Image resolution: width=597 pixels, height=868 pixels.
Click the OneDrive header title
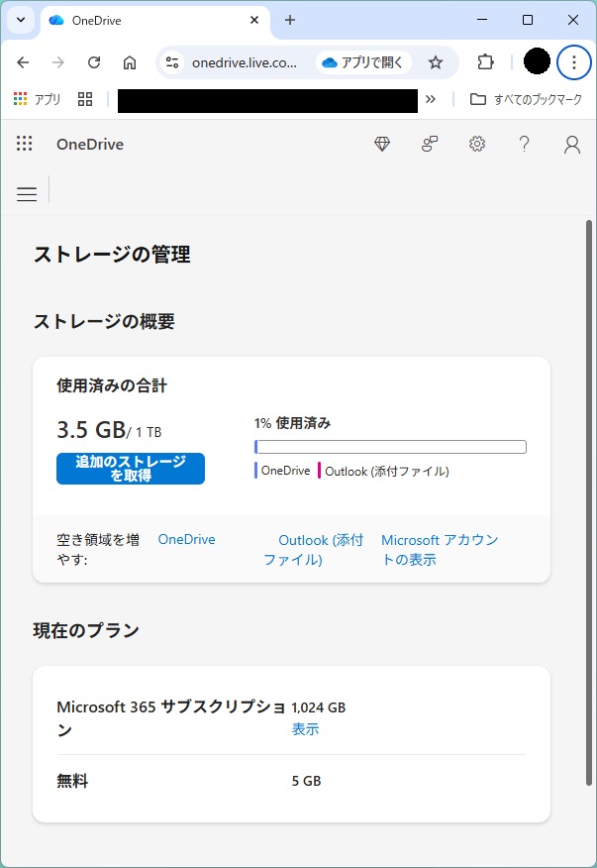90,145
